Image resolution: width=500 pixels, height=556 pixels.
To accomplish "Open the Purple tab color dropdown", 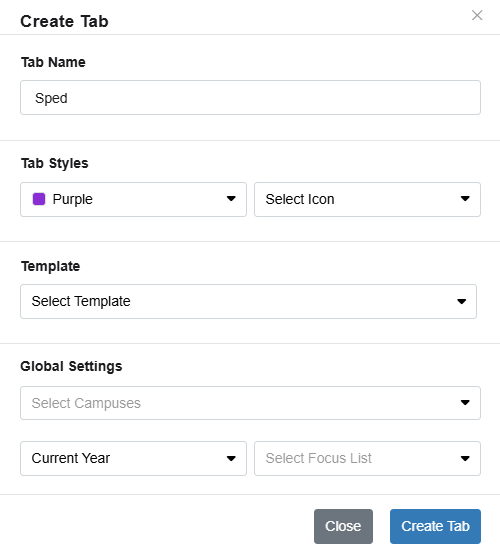I will 133,199.
